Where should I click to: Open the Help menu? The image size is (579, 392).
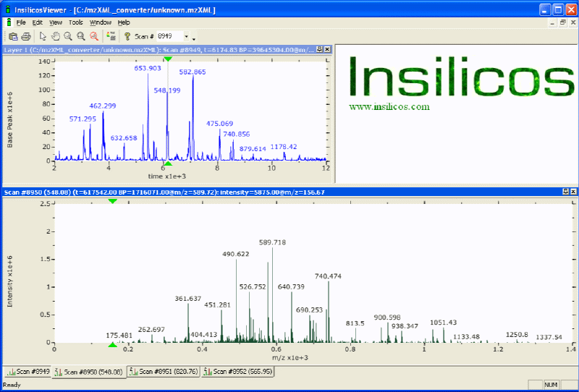[x=124, y=22]
